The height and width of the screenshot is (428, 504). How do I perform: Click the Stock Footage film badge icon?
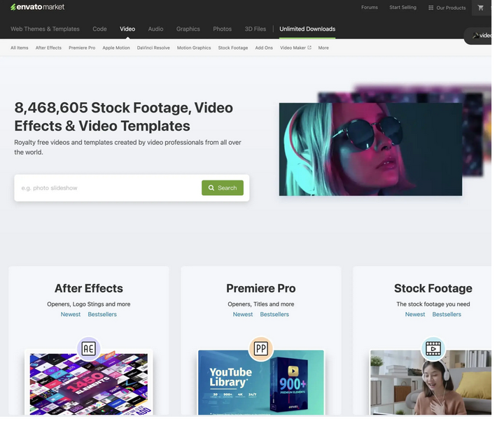433,348
